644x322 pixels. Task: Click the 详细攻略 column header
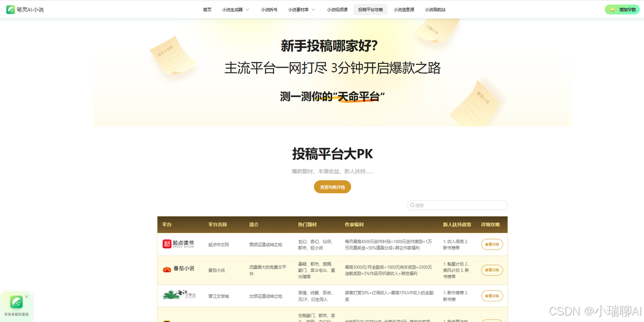tap(491, 225)
